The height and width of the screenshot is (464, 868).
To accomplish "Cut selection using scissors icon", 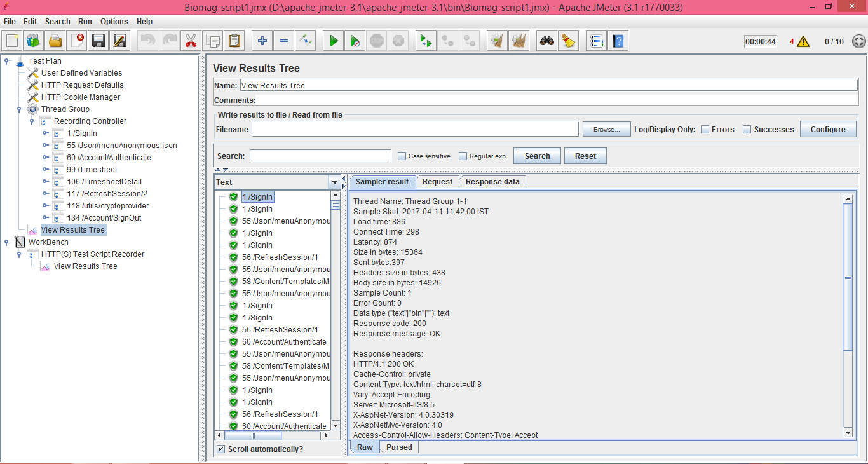I will point(191,41).
